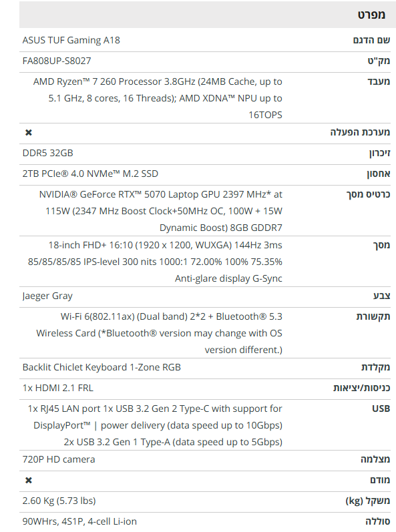Click the 1x HDMI 2.1 FRL value
Screen dimensions: 396x532
(x=57, y=388)
